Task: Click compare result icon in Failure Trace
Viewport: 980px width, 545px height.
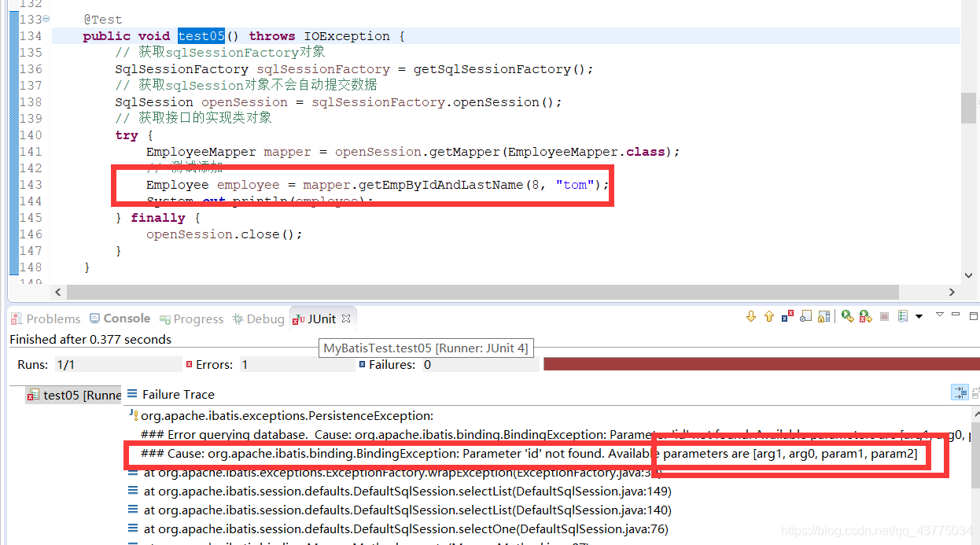Action: click(x=975, y=392)
